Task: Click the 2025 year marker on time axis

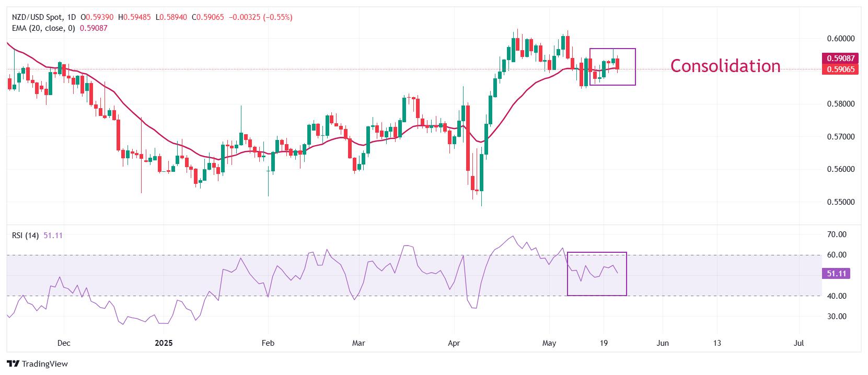Action: click(x=164, y=343)
